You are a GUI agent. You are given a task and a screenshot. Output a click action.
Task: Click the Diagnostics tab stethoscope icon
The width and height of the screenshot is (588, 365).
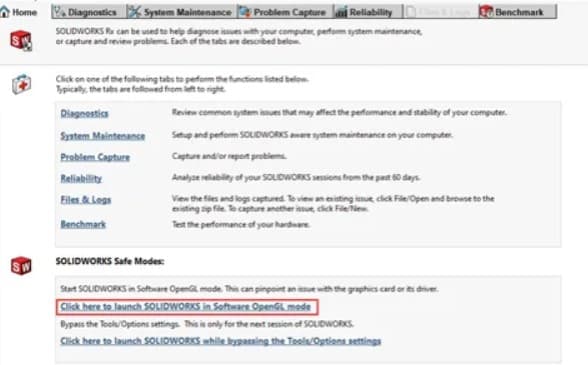click(x=59, y=12)
